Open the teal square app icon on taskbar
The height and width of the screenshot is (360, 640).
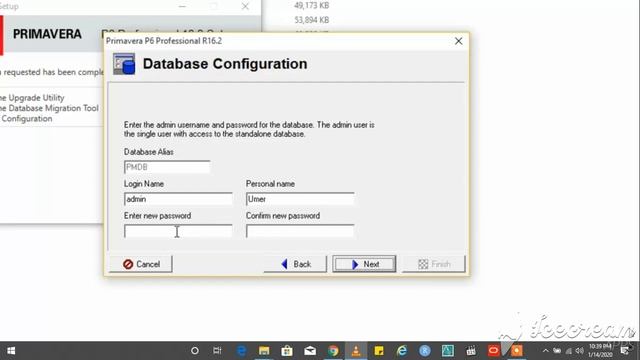[x=448, y=351]
